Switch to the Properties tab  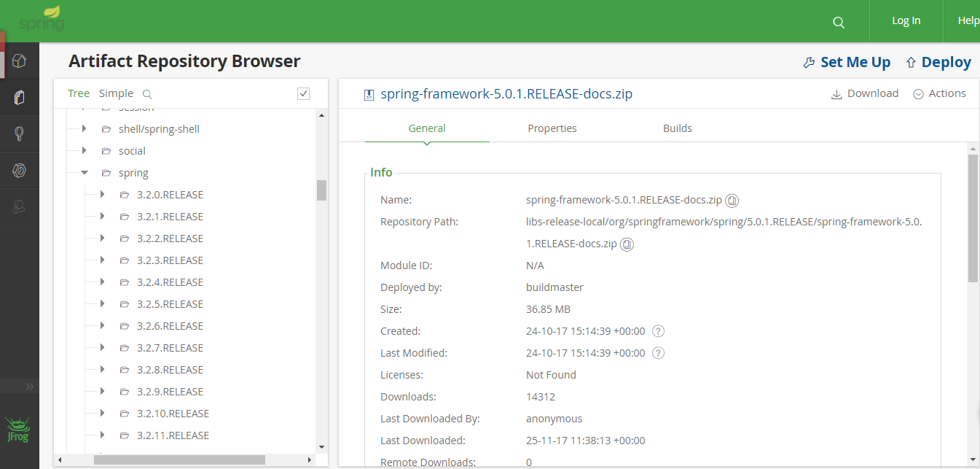click(x=552, y=128)
